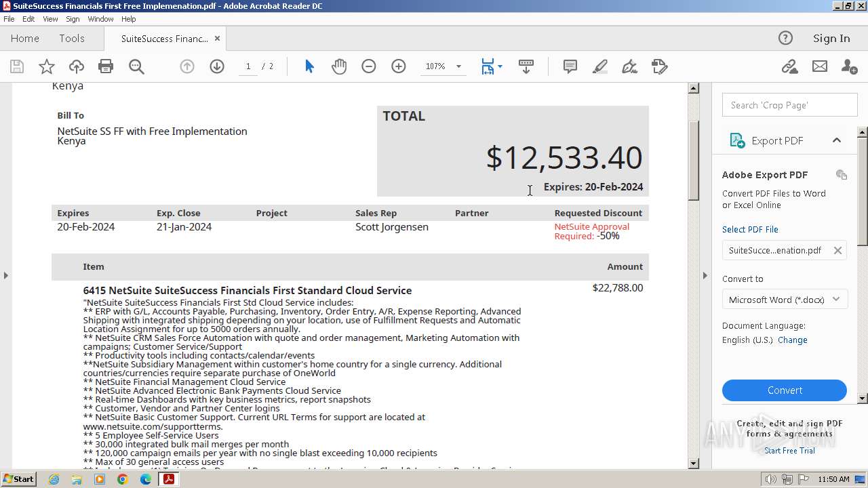The image size is (868, 488).
Task: Click the scrolling mode toolbar icon
Action: click(526, 66)
